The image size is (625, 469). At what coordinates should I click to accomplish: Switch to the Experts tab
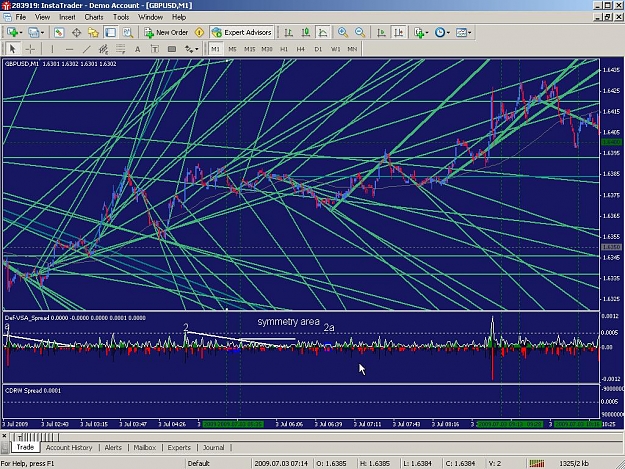(179, 447)
